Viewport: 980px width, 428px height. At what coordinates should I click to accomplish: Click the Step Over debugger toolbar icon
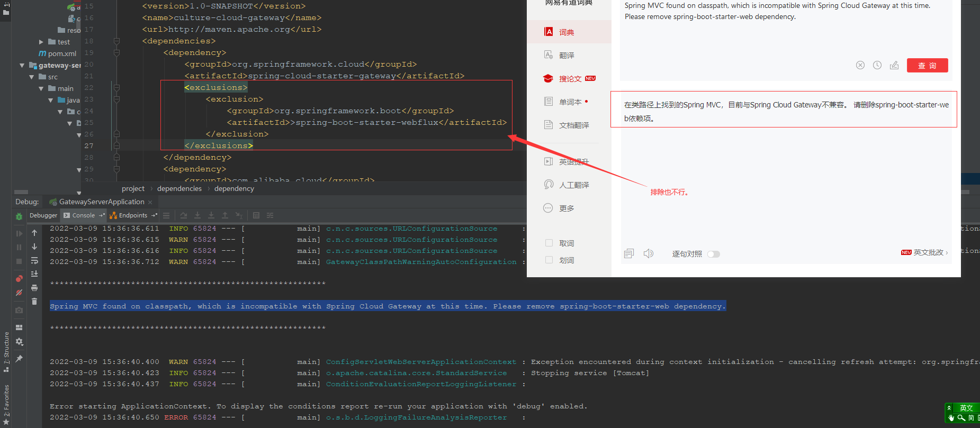pos(183,215)
